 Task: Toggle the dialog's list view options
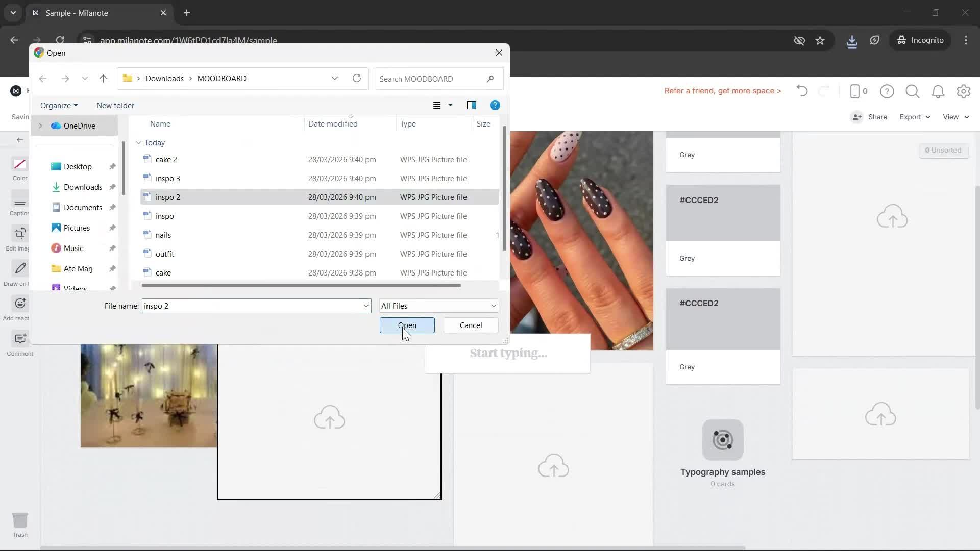(442, 105)
